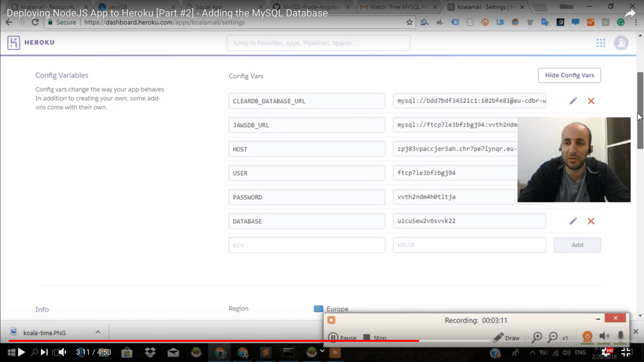Pause the screen recording
Viewport: 644px width, 362px height.
[x=342, y=338]
